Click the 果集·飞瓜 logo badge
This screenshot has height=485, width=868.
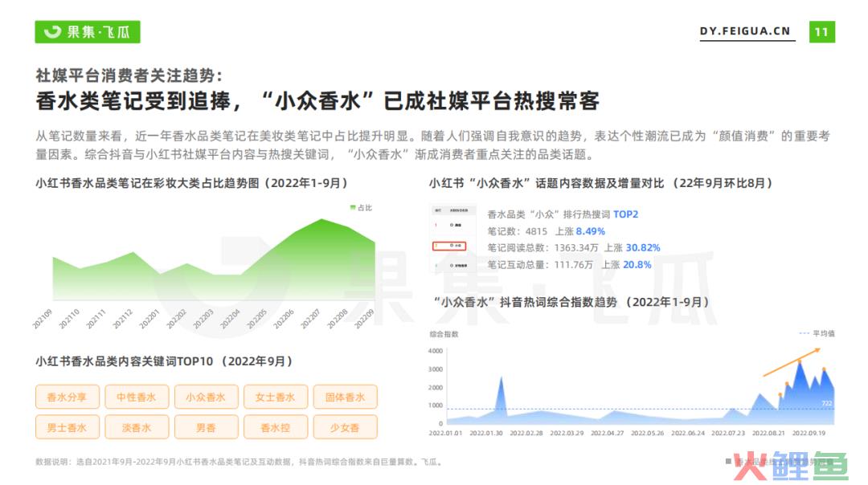[88, 31]
